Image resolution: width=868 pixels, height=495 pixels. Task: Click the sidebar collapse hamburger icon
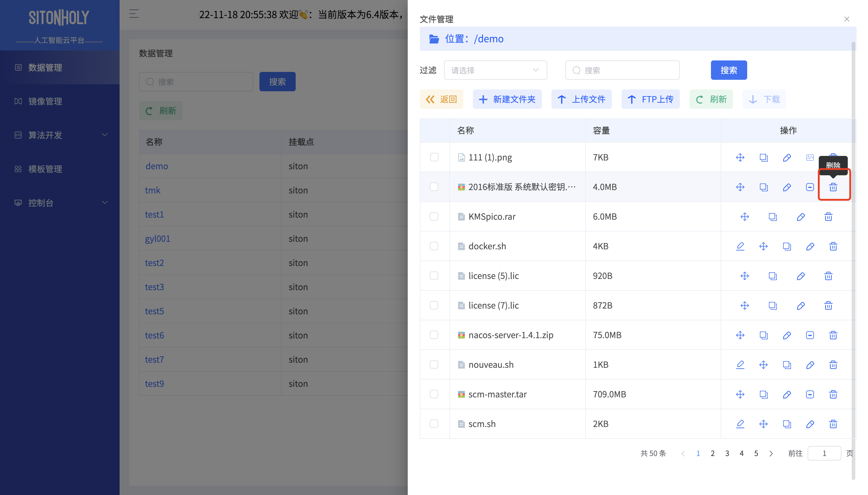[x=134, y=14]
